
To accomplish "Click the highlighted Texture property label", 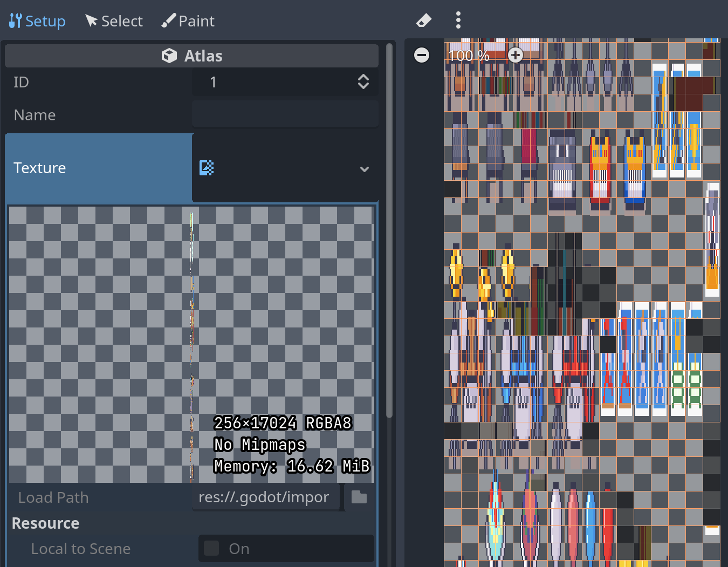I will [x=39, y=168].
